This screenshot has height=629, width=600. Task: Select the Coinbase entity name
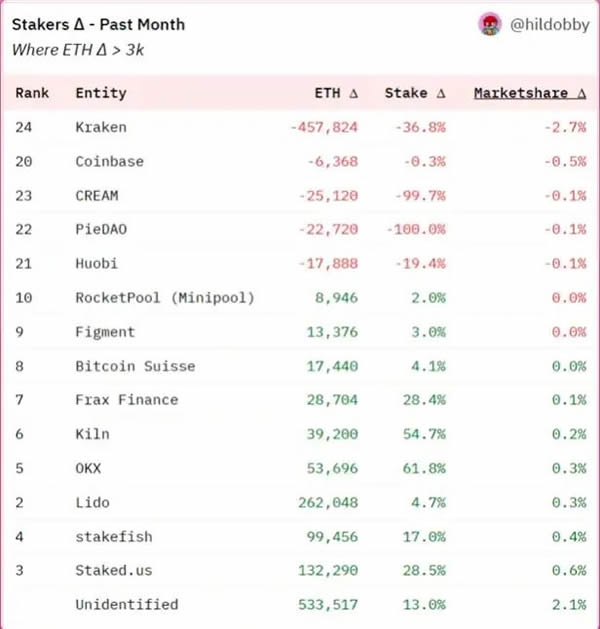pyautogui.click(x=109, y=161)
